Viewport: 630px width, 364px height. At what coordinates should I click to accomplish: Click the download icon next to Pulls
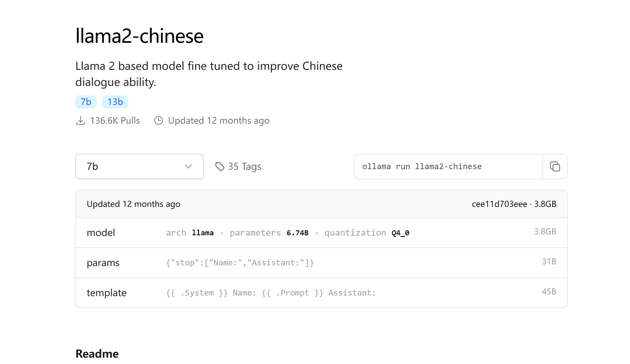(x=81, y=121)
